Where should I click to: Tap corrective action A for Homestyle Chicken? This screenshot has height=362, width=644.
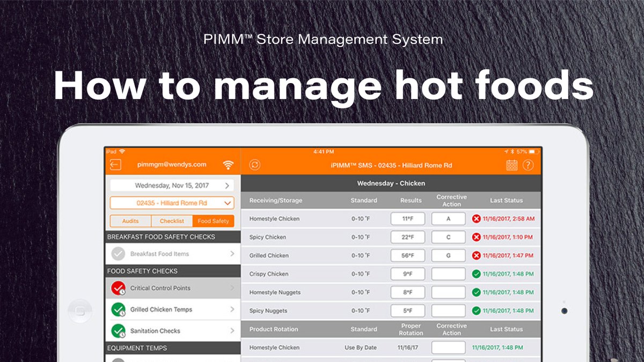[449, 219]
